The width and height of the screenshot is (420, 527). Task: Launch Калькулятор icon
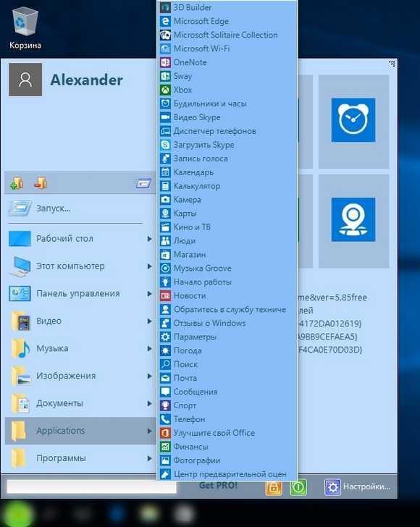(165, 186)
